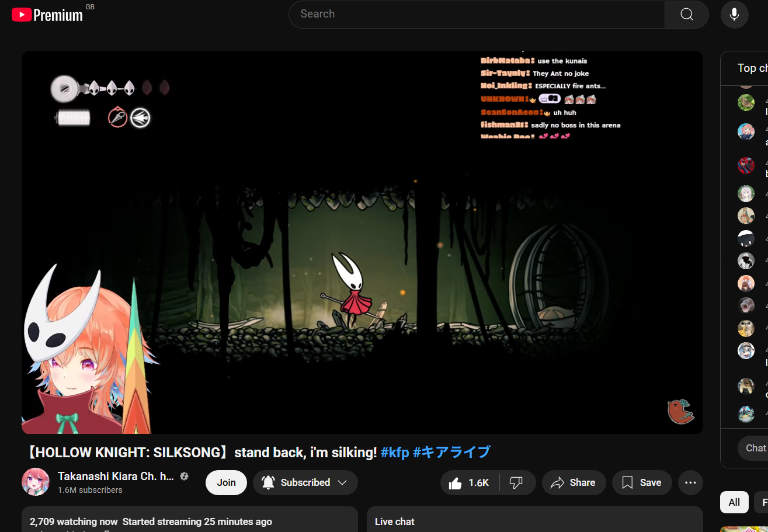768x532 pixels.
Task: Open the Subscribed notifications dropdown
Action: 305,482
